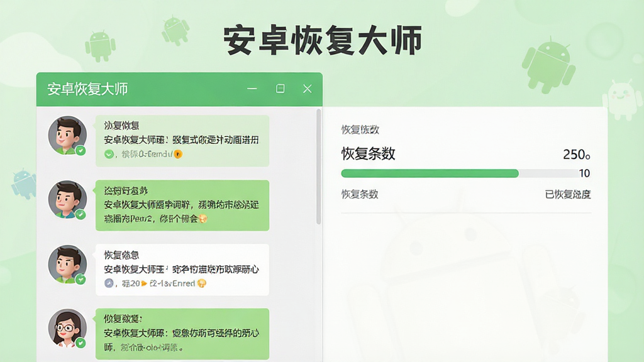Click the 安卓恢复大师 window title text
644x362 pixels.
point(87,89)
